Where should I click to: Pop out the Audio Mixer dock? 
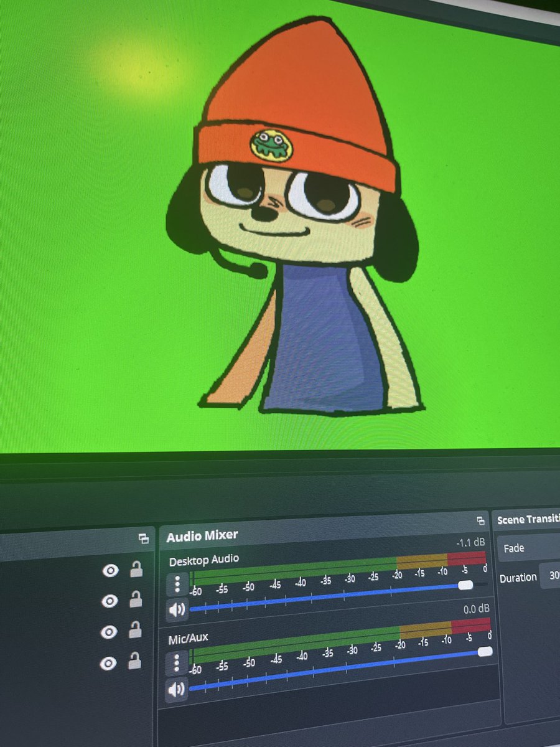tap(480, 520)
